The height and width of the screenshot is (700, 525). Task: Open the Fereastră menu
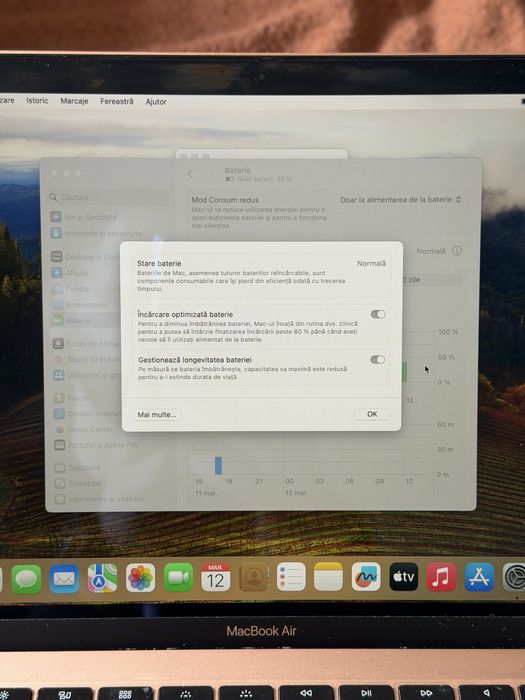(x=117, y=101)
